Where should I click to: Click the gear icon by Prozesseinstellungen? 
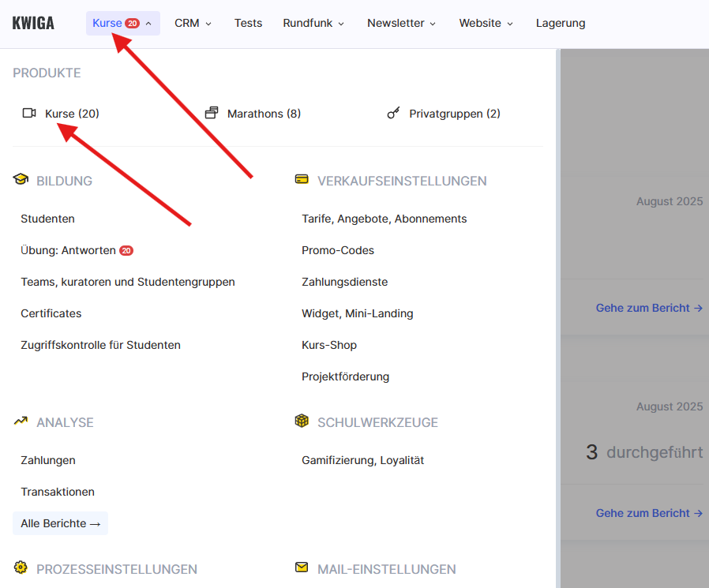(x=21, y=567)
